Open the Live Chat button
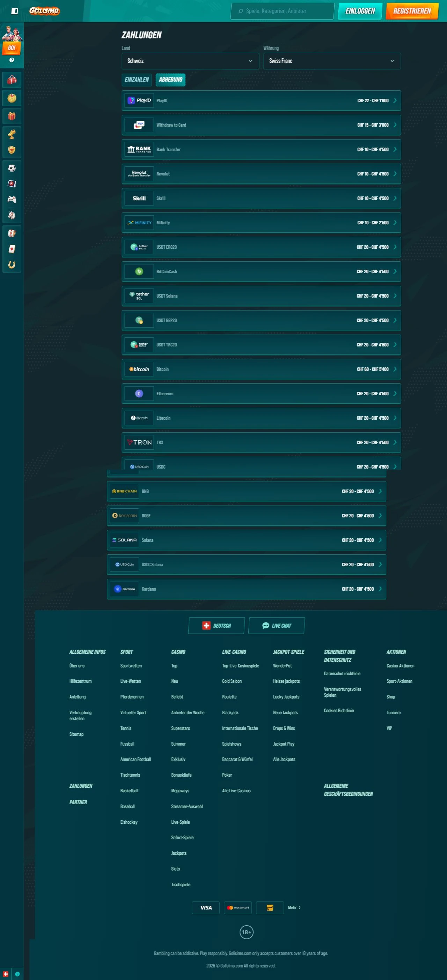Screen dimensions: 447x980 click(x=277, y=626)
